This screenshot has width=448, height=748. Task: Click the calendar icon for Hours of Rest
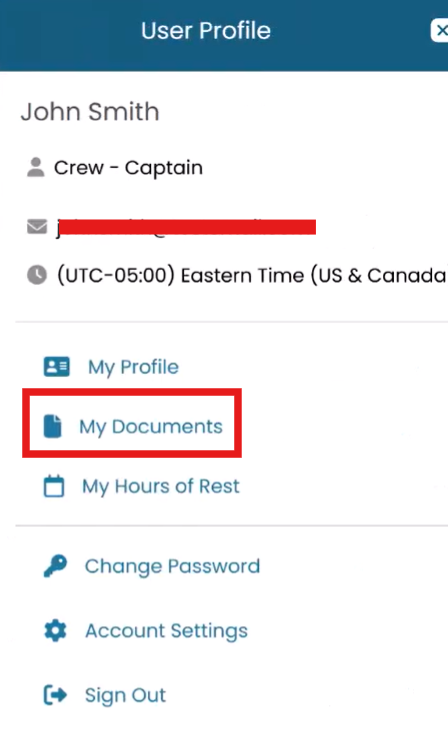[x=54, y=486]
